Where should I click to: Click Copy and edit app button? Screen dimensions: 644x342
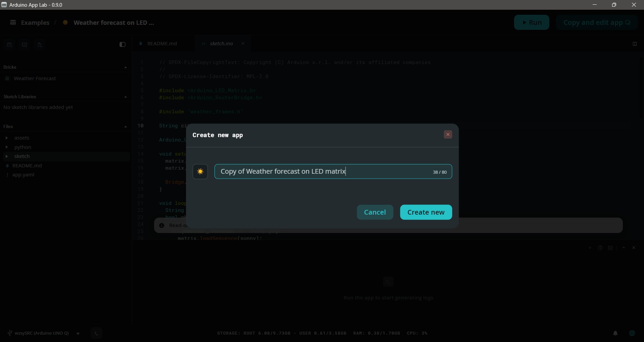click(597, 22)
